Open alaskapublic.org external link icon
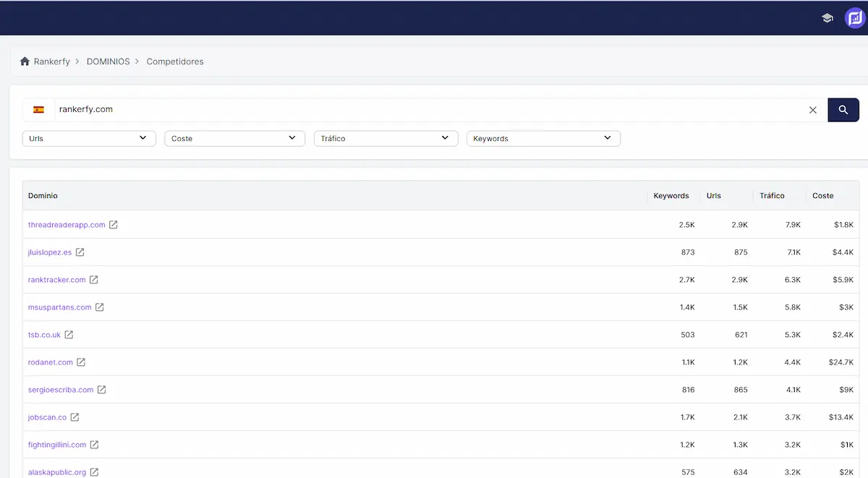 pos(94,472)
